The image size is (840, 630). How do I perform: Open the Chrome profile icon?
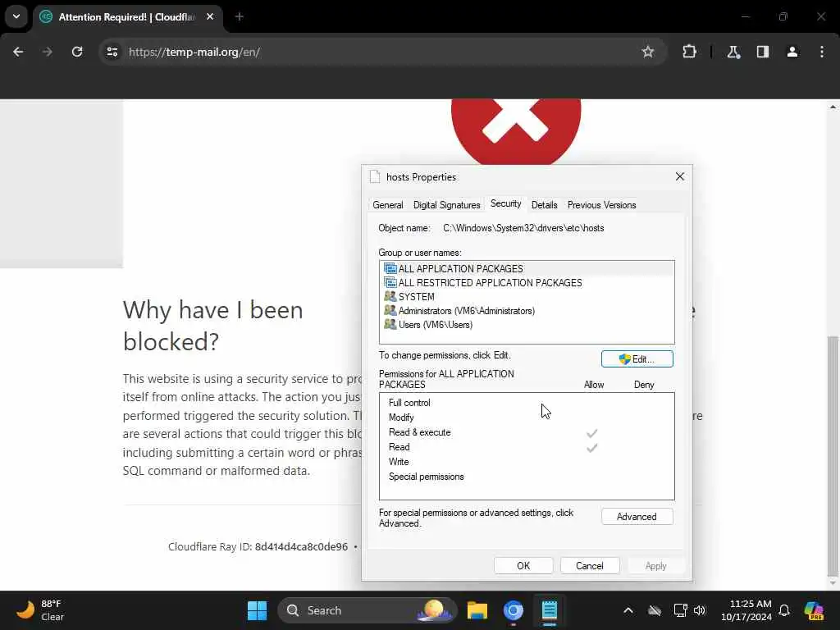click(x=792, y=52)
